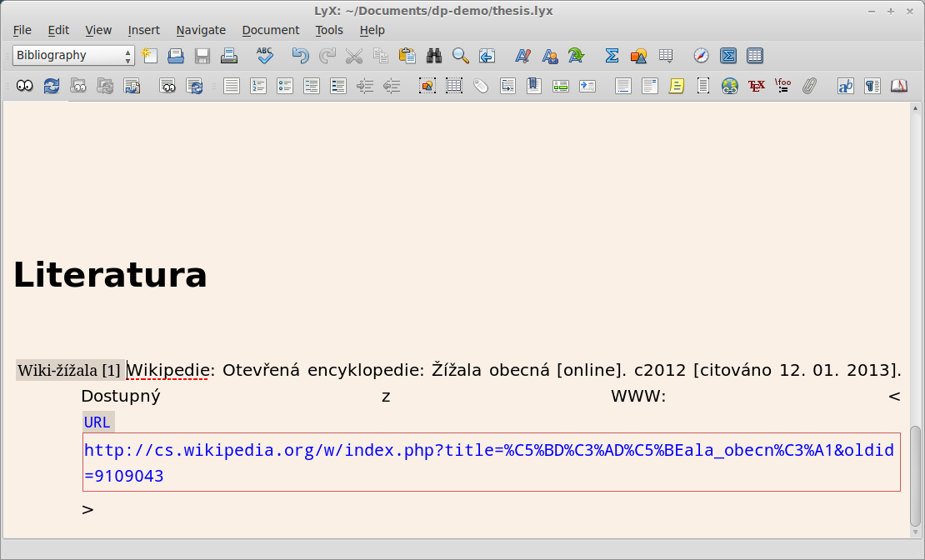The image size is (925, 560).
Task: Open an existing document
Action: point(176,56)
